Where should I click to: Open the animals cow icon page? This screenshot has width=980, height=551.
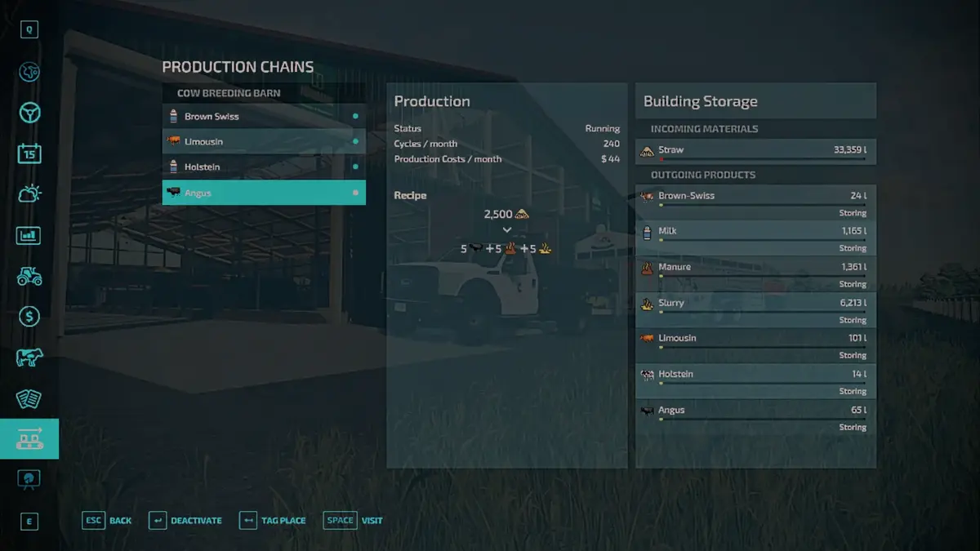pyautogui.click(x=29, y=358)
